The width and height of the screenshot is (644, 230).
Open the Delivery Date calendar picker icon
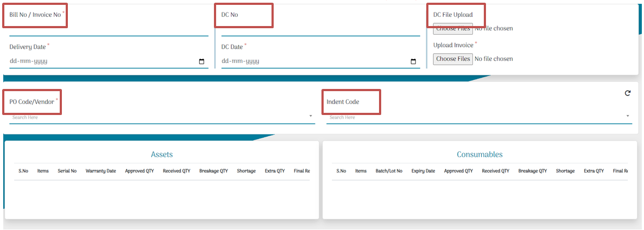point(201,62)
